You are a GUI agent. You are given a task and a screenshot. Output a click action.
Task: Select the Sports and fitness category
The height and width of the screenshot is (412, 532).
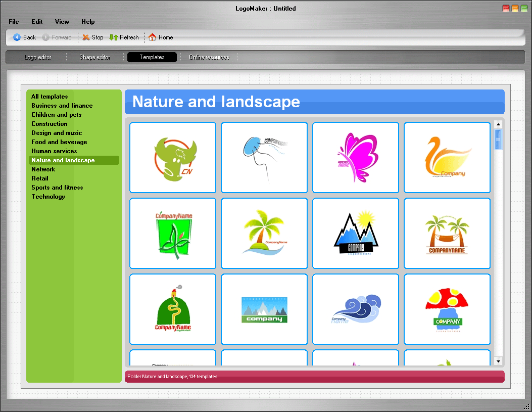[x=57, y=187]
